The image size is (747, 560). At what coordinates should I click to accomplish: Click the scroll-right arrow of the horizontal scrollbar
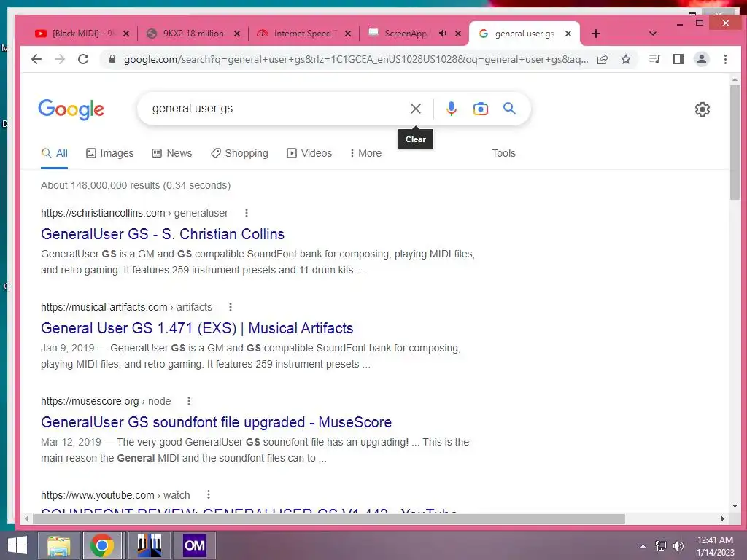[723, 518]
